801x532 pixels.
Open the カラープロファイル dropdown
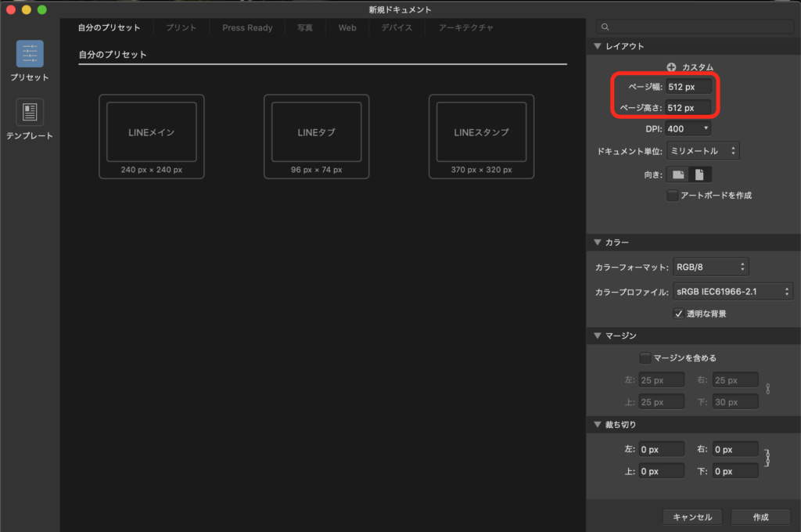pyautogui.click(x=732, y=292)
